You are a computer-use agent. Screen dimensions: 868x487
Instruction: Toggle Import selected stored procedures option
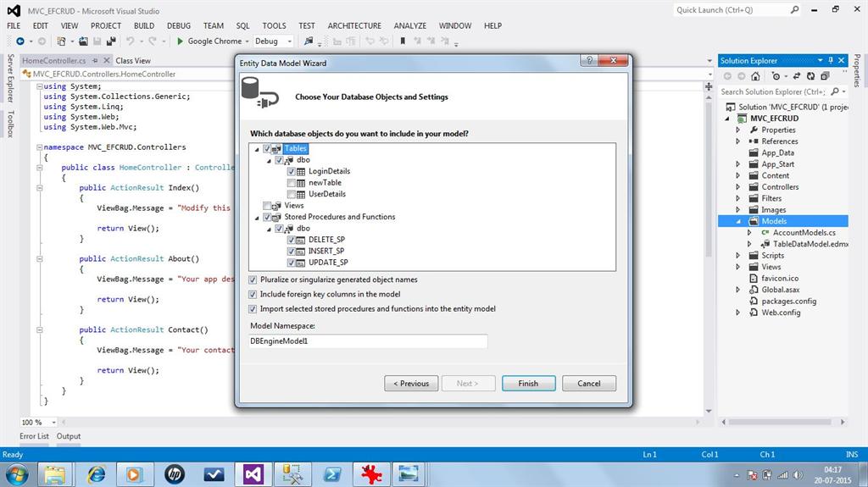tap(253, 309)
